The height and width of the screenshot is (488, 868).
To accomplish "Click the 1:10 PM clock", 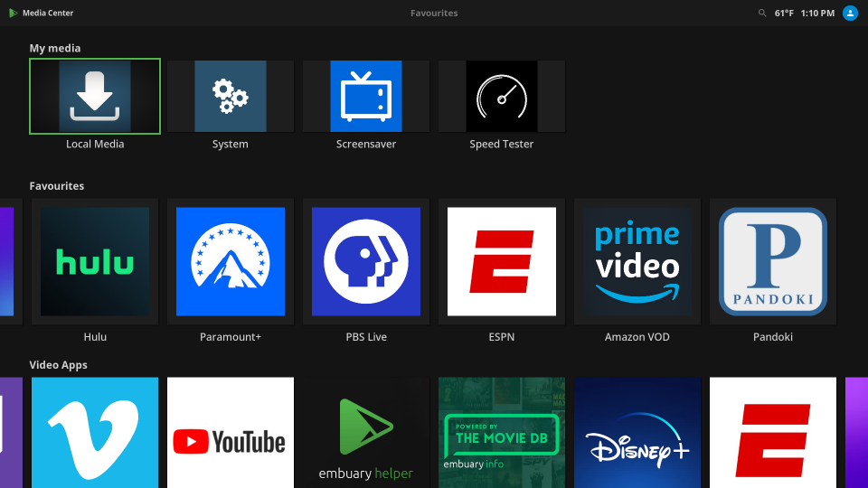I will click(817, 14).
